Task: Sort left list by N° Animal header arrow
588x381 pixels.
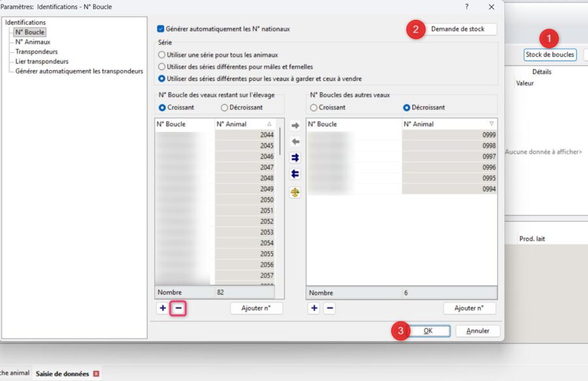Action: 269,124
